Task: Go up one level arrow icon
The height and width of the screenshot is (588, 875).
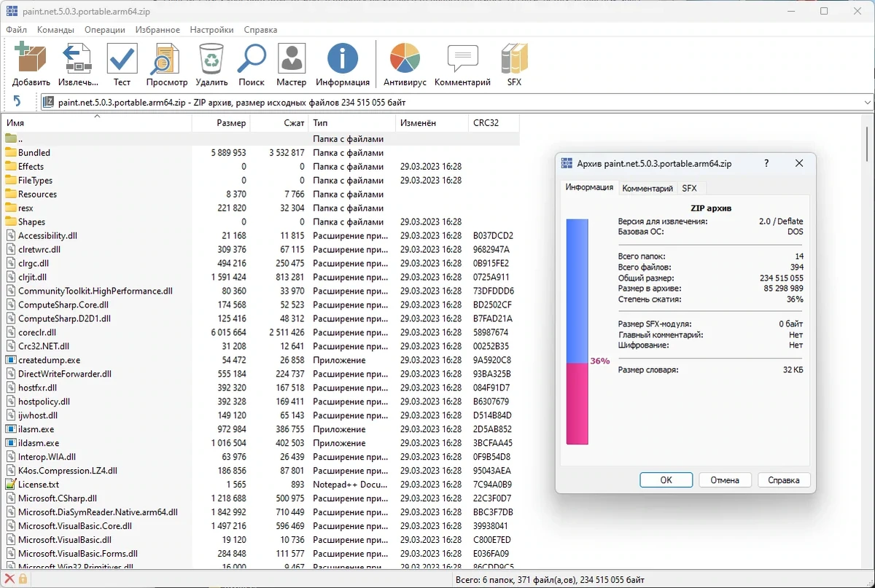Action: point(17,103)
